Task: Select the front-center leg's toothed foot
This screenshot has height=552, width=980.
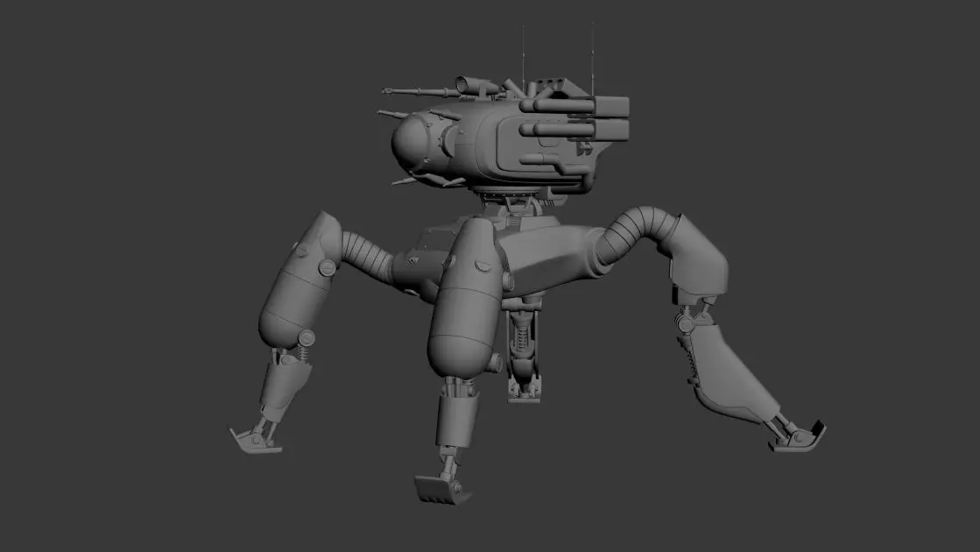Action: (x=443, y=489)
